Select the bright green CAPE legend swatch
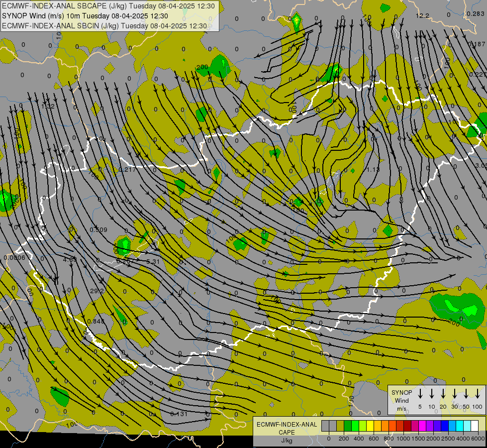 355,426
